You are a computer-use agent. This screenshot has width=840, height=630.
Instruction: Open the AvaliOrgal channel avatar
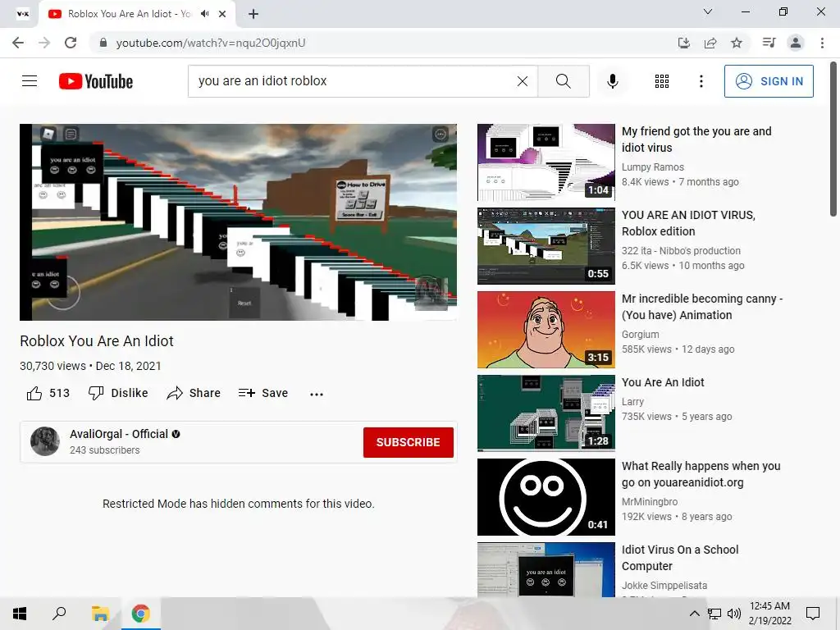pos(45,441)
